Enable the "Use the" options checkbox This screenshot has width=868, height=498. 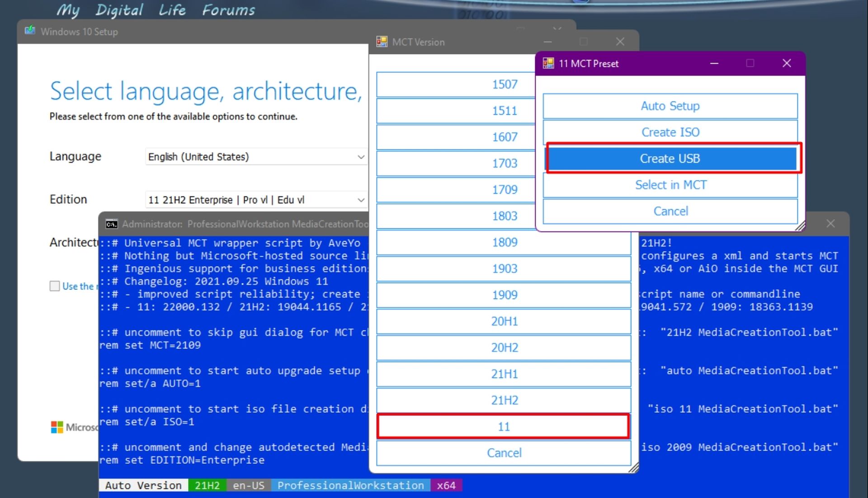click(x=54, y=286)
